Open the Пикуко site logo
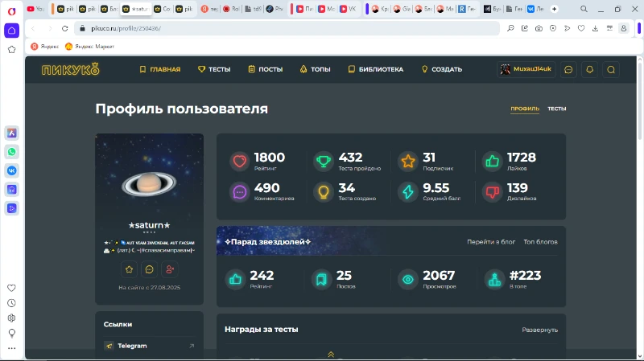The width and height of the screenshot is (644, 361). pyautogui.click(x=70, y=69)
